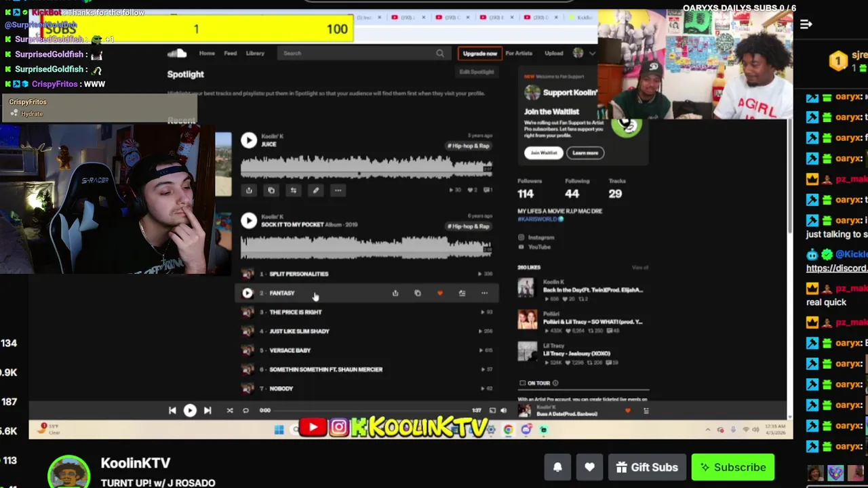The width and height of the screenshot is (868, 488).
Task: Play the SOCK IT TO MY POCKET album
Action: (249, 220)
